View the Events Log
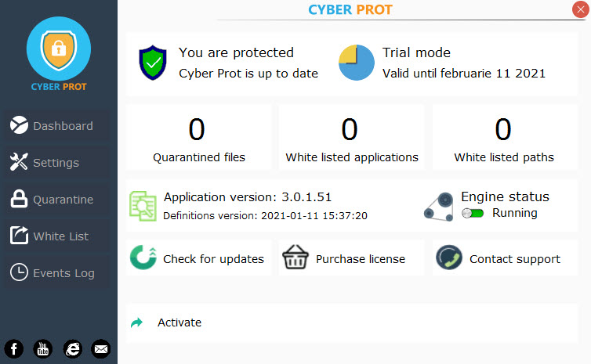 tap(56, 273)
